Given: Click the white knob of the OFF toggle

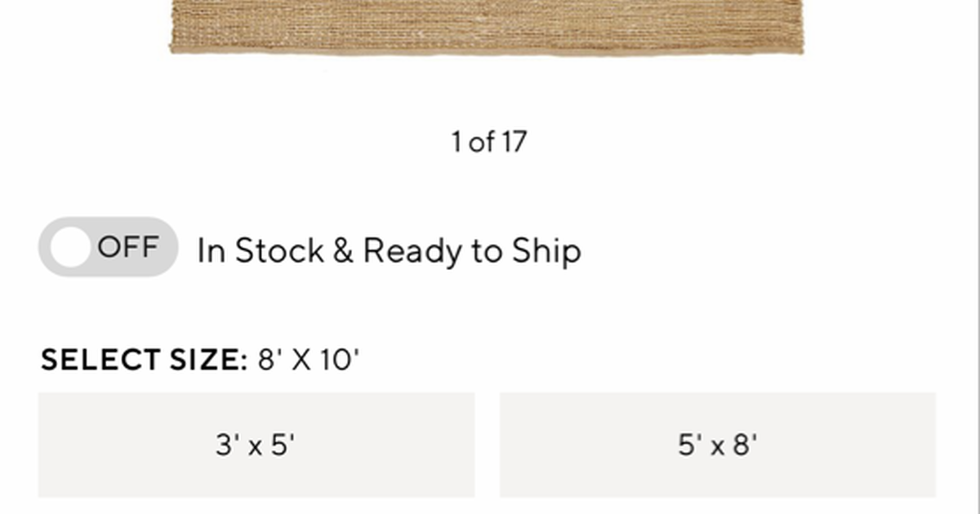Looking at the screenshot, I should (x=70, y=246).
